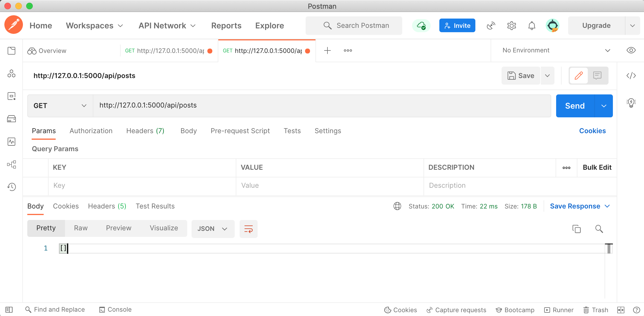
Task: Switch response view to Preview
Action: [118, 228]
